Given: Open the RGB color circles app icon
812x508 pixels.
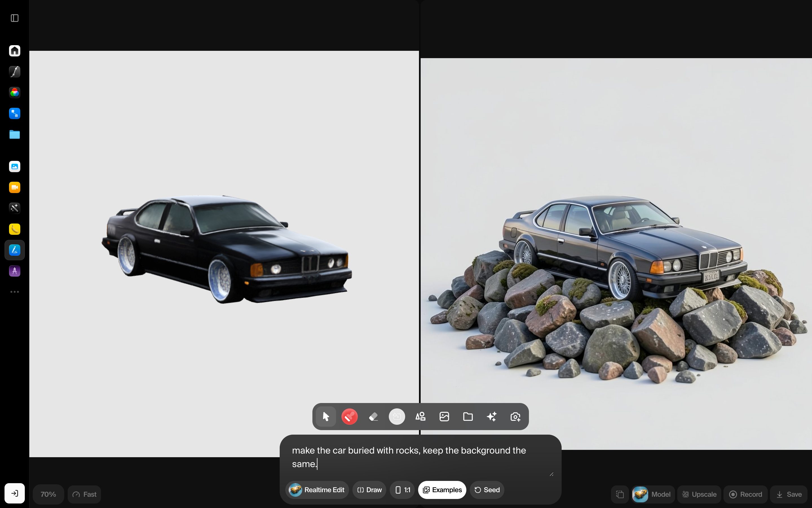Looking at the screenshot, I should point(14,93).
